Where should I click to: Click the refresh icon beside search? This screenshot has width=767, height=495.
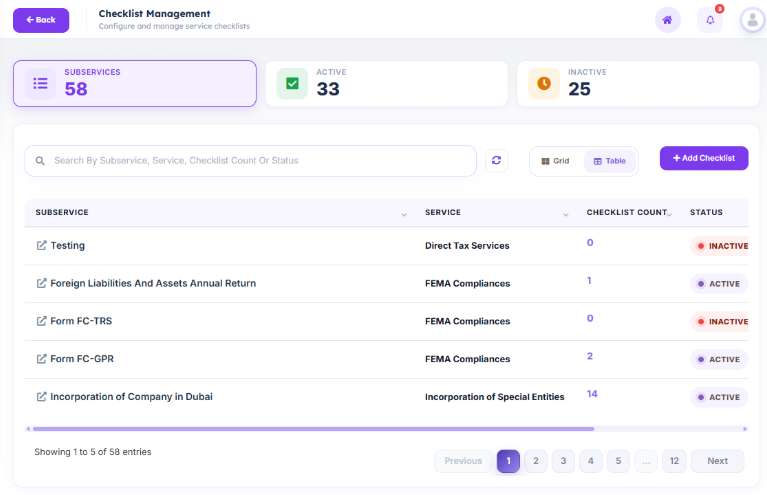pyautogui.click(x=496, y=160)
